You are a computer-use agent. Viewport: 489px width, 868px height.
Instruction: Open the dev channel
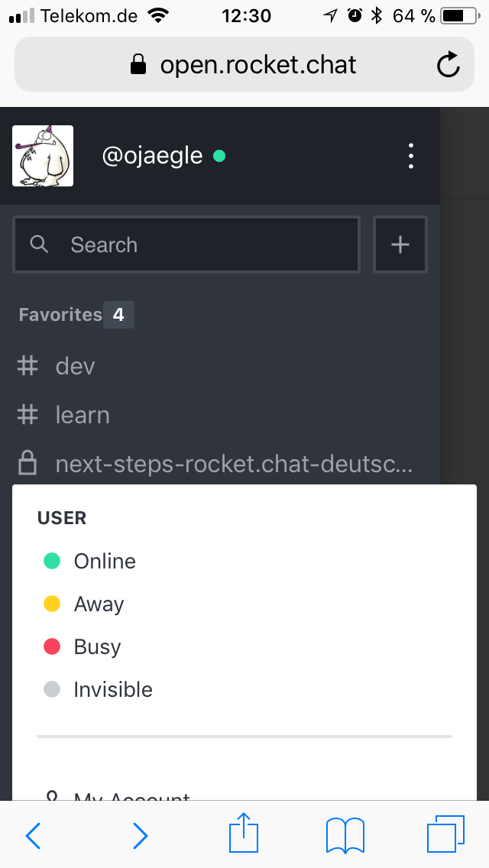[x=74, y=366]
